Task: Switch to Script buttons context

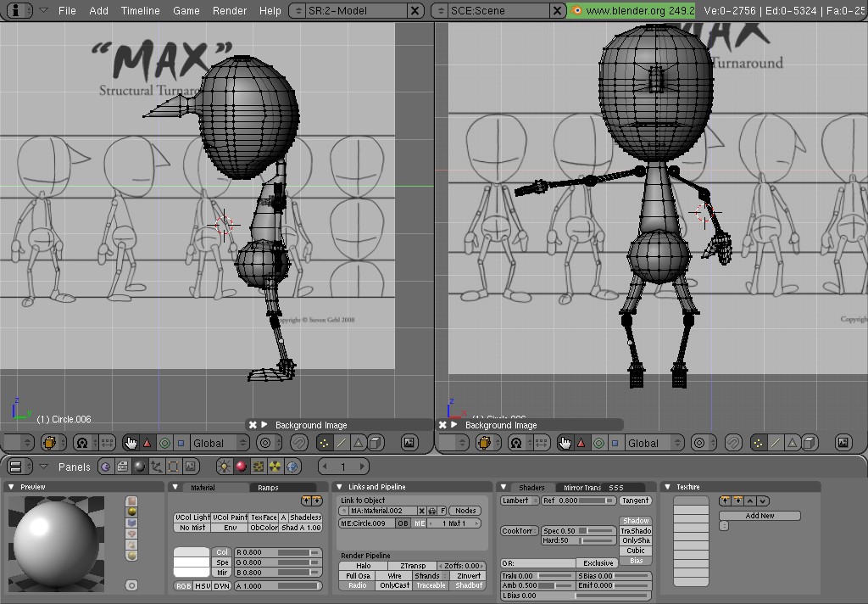Action: (122, 467)
